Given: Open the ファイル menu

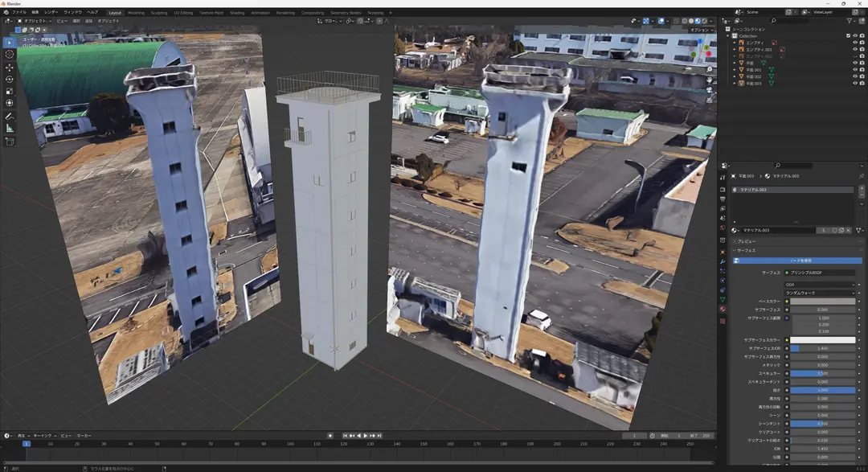Looking at the screenshot, I should pyautogui.click(x=18, y=12).
